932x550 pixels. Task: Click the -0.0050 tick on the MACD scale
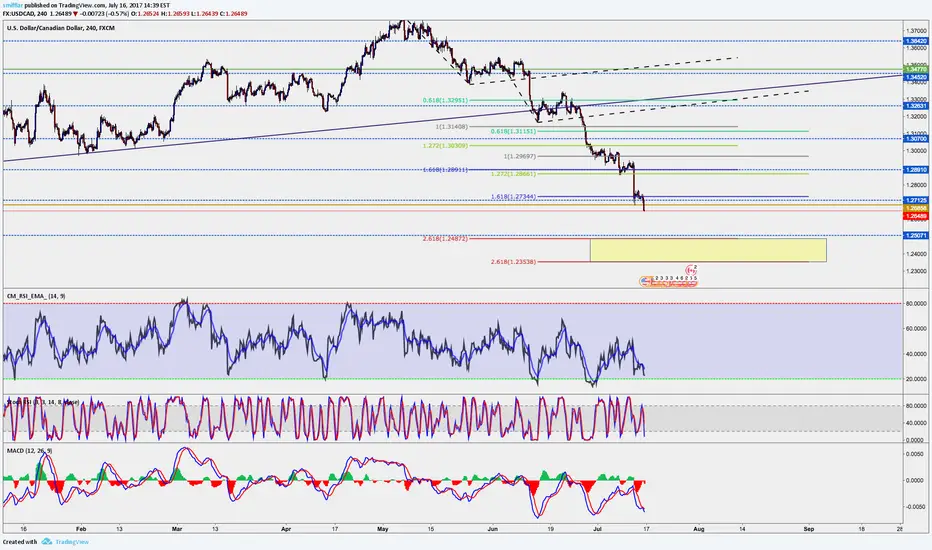coord(914,507)
